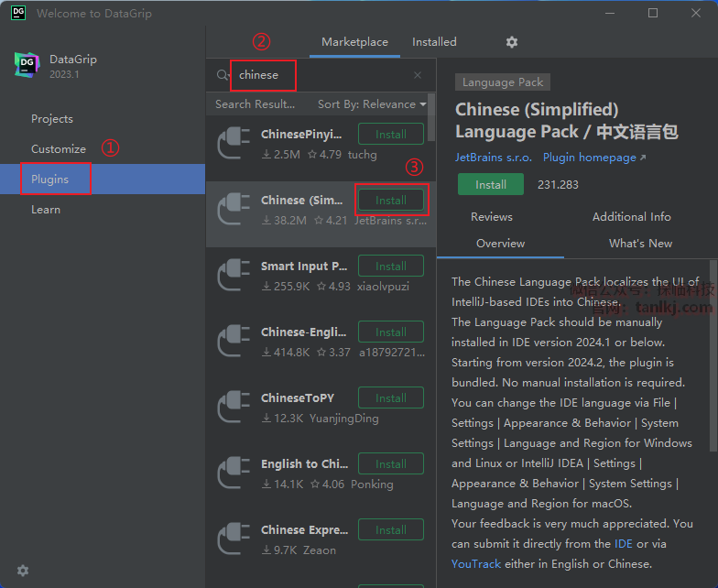Screen dimensions: 718x588
Task: Open the Reviews tab
Action: pyautogui.click(x=491, y=217)
